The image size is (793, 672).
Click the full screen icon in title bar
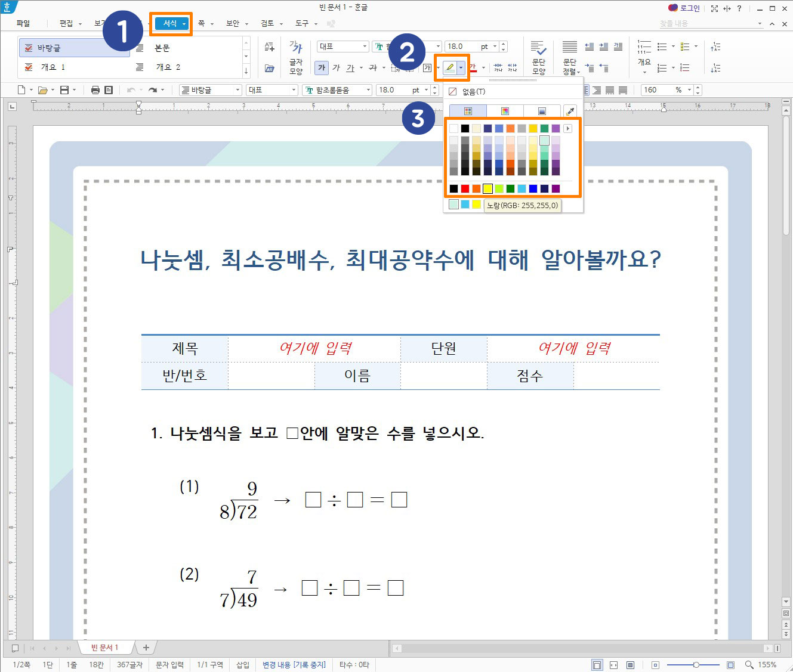tap(714, 8)
